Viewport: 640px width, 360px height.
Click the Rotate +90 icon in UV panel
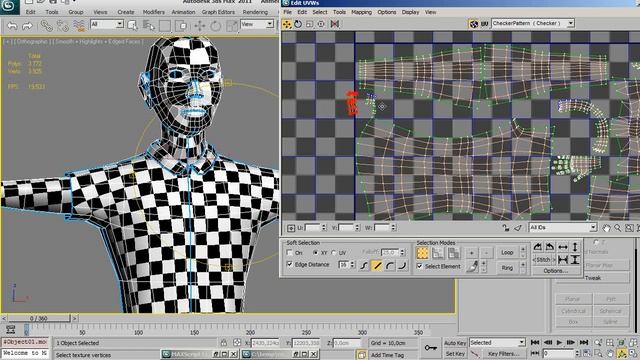tap(538, 247)
